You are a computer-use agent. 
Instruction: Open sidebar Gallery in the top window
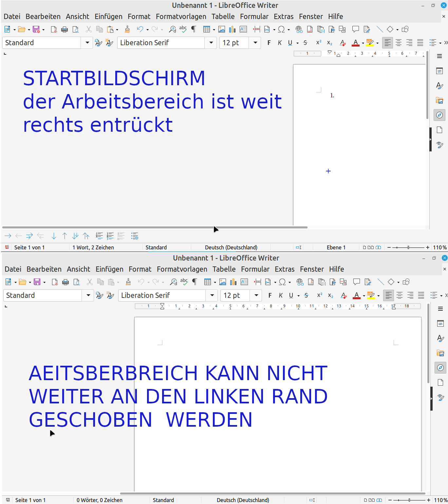point(439,100)
